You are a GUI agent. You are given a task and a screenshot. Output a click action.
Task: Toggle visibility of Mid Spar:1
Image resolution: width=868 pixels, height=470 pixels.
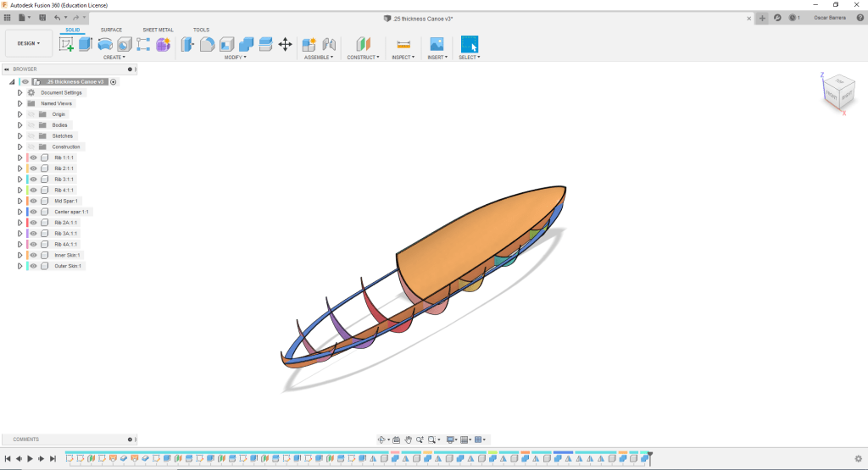click(x=34, y=201)
